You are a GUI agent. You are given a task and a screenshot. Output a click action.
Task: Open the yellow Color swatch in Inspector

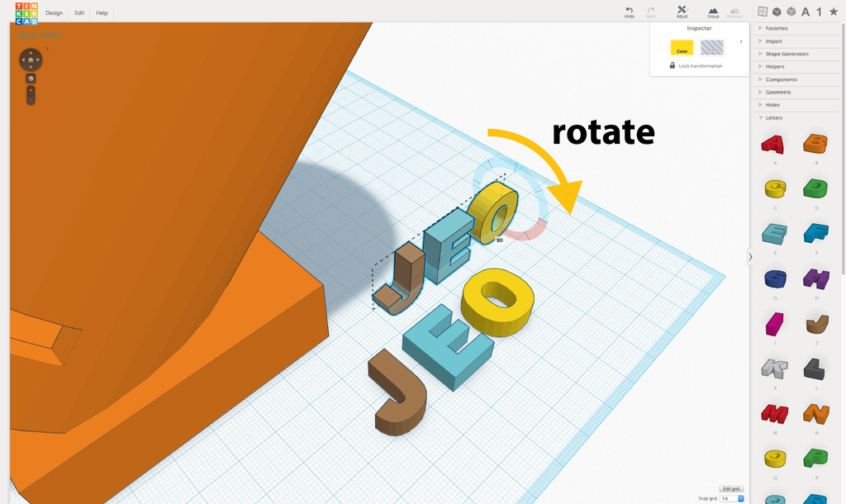click(682, 47)
